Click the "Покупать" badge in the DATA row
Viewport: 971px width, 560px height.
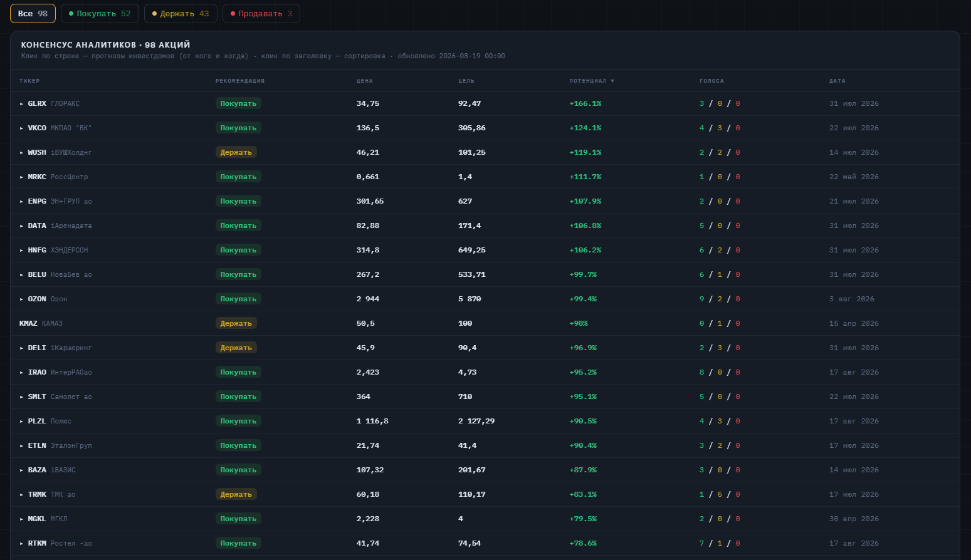[x=238, y=226]
